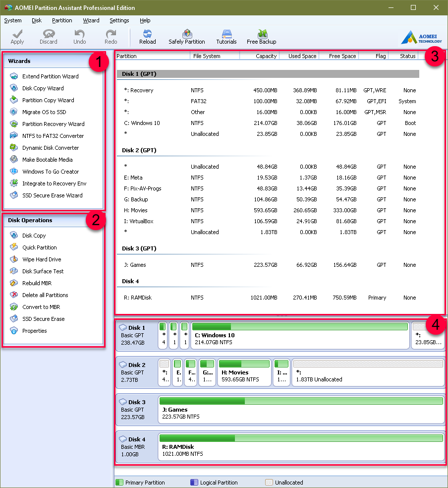Image resolution: width=448 pixels, height=488 pixels.
Task: Select the Disk 1 (GPT) group header
Action: pos(268,74)
